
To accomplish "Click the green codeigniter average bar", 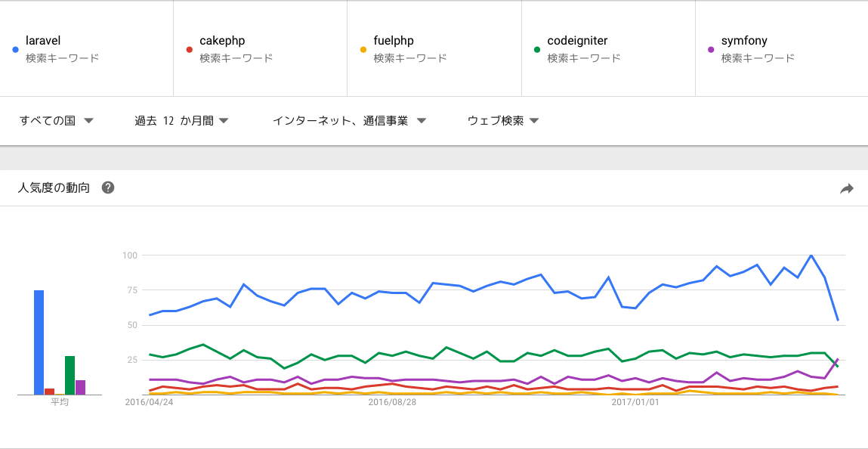I will (x=70, y=376).
